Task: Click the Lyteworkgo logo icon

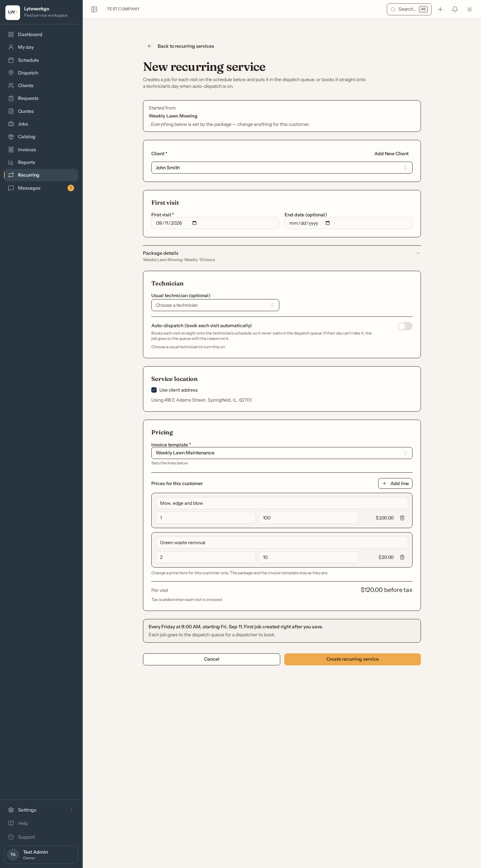Action: (12, 12)
